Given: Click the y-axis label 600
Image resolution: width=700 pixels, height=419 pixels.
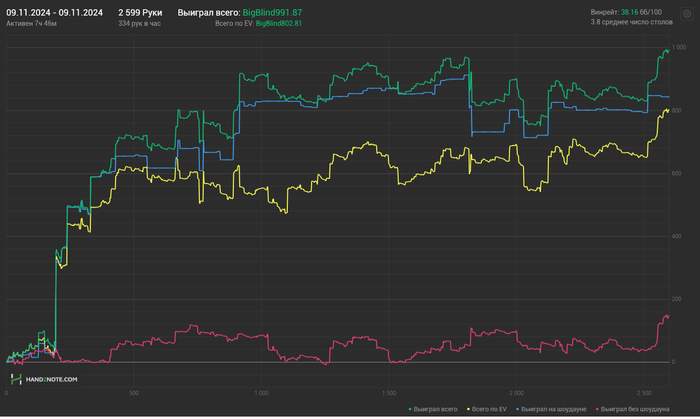Looking at the screenshot, I should 676,173.
